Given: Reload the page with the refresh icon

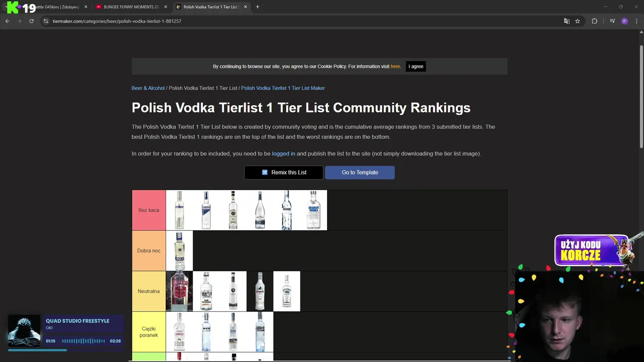Looking at the screenshot, I should click(x=31, y=21).
